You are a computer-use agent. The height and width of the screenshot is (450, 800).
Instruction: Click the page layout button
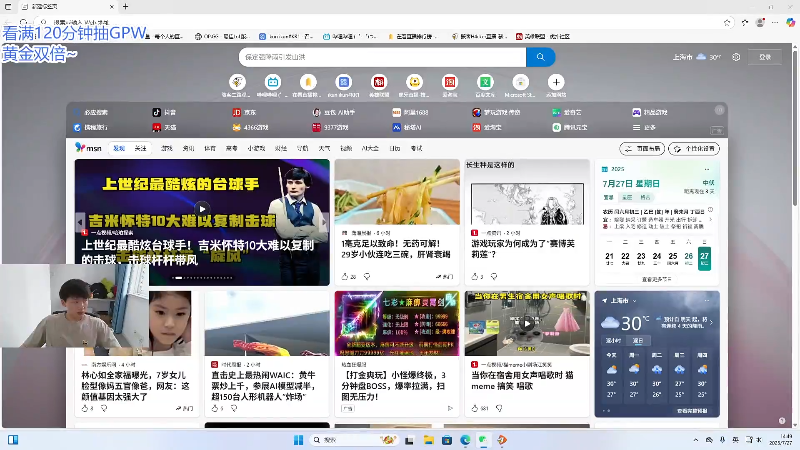coord(642,148)
